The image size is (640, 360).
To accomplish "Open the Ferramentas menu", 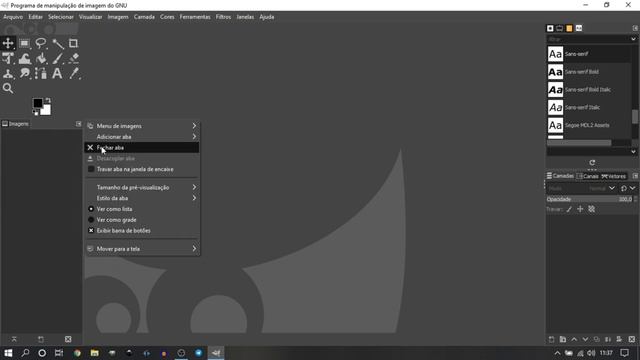I will click(195, 17).
